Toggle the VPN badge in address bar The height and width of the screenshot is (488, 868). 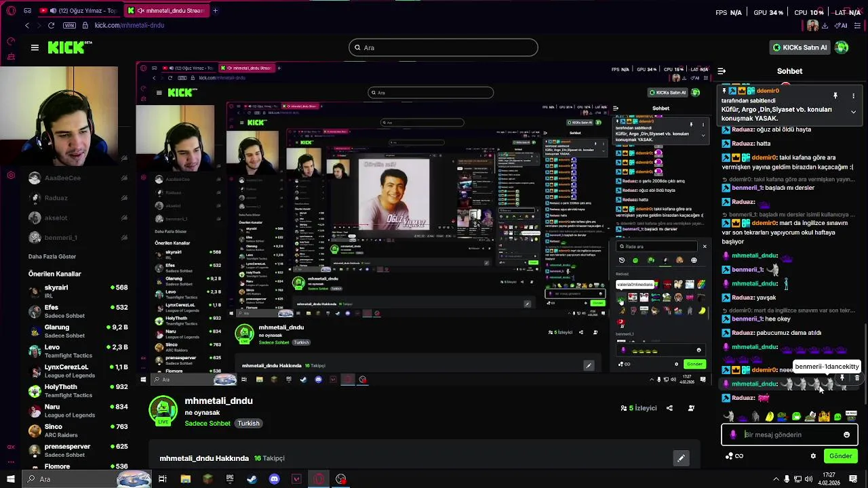[x=69, y=25]
